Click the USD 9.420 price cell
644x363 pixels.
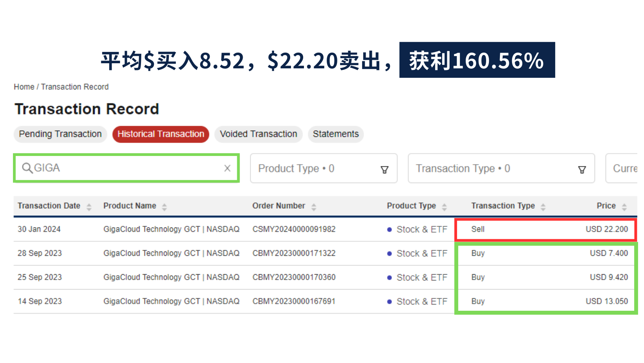pyautogui.click(x=609, y=277)
